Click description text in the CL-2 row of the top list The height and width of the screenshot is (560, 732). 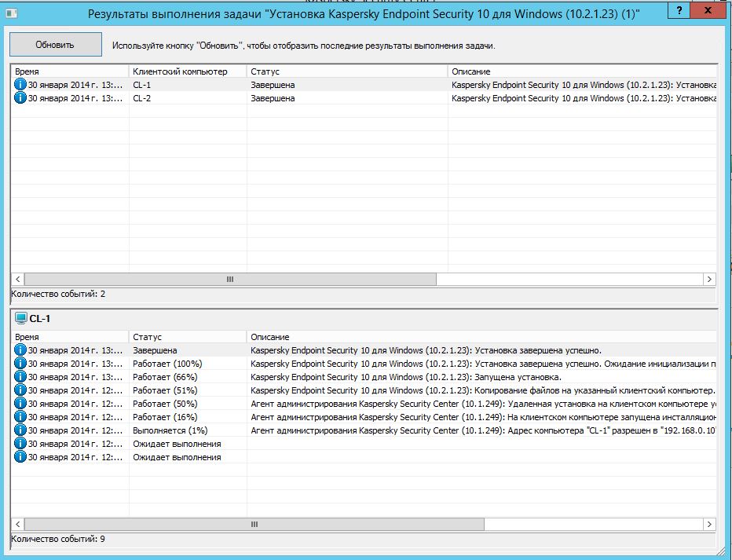[x=584, y=98]
